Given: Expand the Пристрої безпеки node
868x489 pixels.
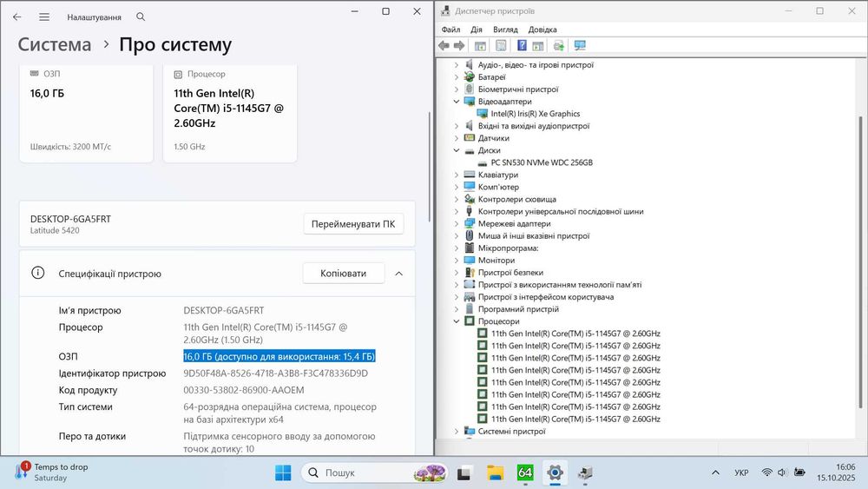Looking at the screenshot, I should point(457,272).
